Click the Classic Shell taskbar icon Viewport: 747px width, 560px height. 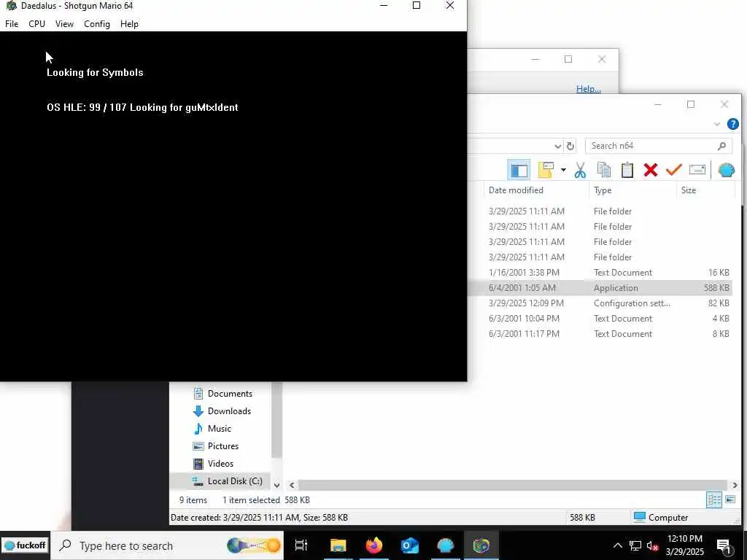(446, 545)
